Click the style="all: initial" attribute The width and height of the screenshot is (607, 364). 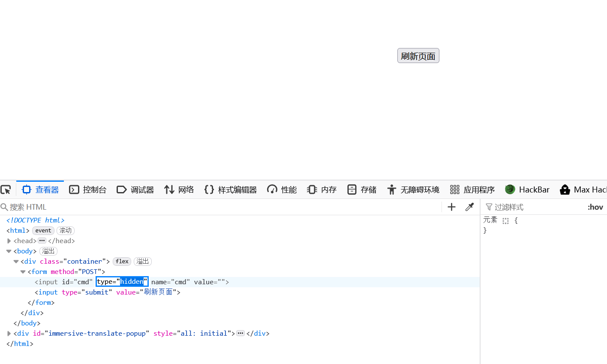pos(192,333)
